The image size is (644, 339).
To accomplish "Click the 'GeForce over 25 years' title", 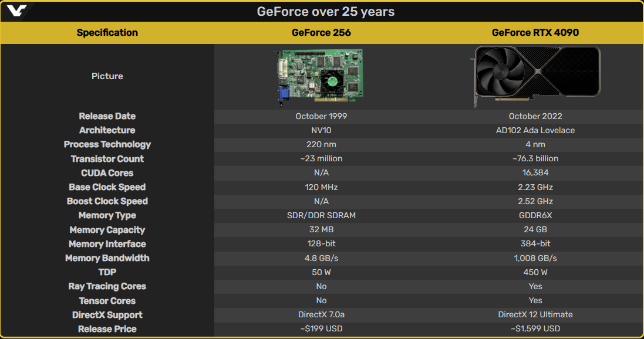I will coord(326,12).
